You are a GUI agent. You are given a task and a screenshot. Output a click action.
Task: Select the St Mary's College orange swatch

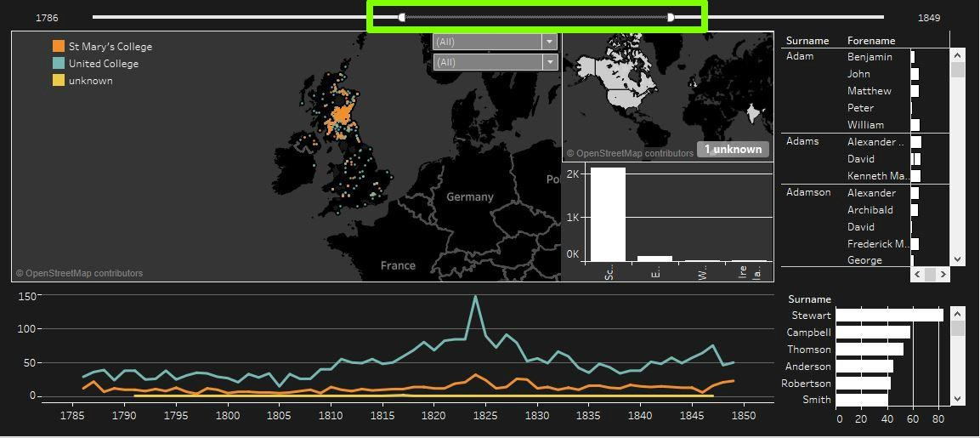point(58,46)
